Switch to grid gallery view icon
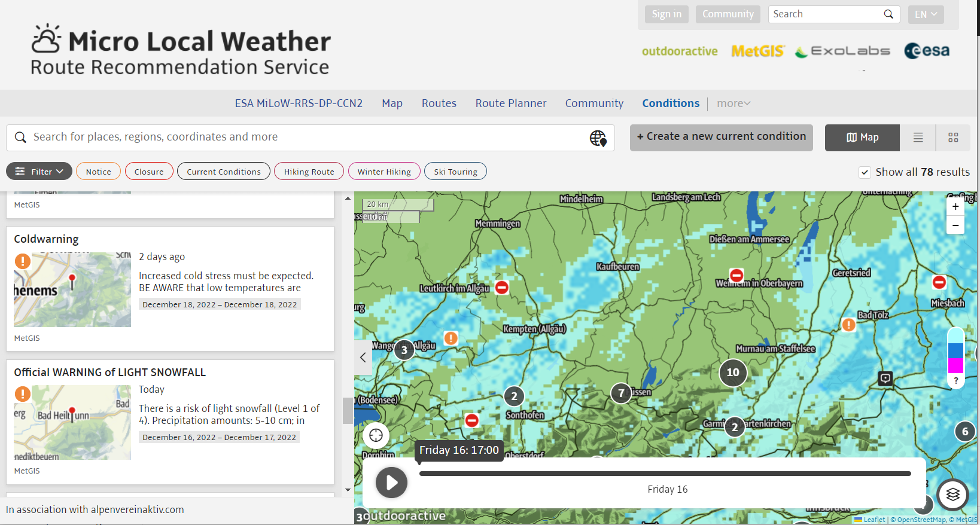 coord(953,138)
